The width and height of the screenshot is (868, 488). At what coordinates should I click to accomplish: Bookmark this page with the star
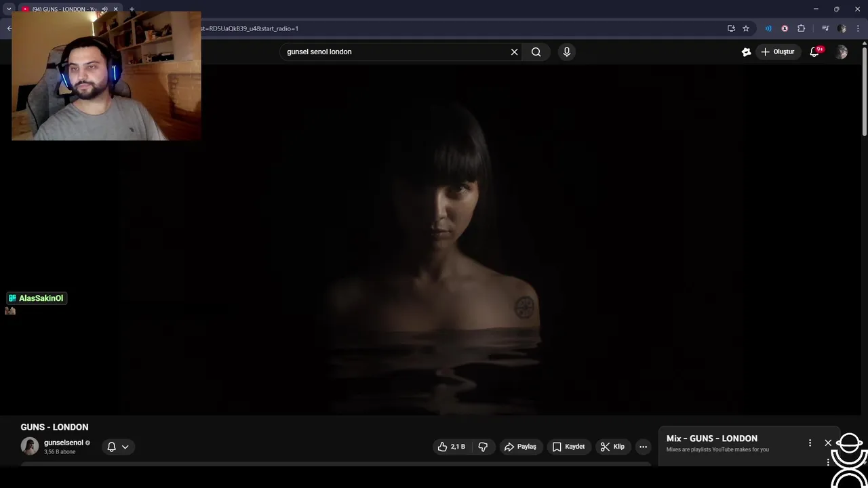[746, 28]
